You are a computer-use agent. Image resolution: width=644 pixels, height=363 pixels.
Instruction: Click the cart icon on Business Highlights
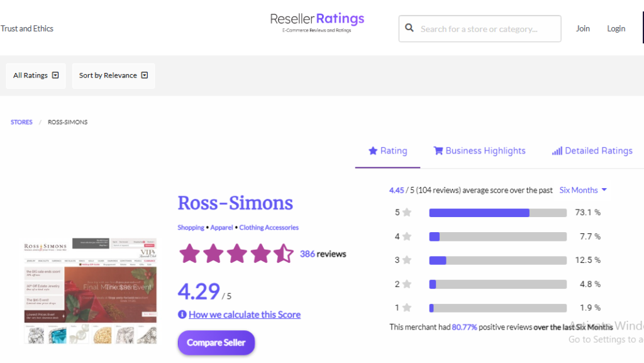pos(438,151)
